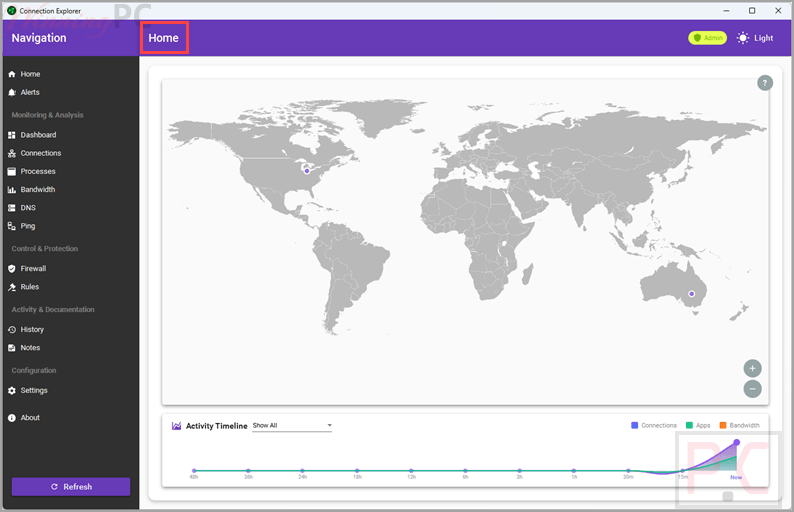Maximize the Connection Explorer window
794x512 pixels.
[x=752, y=10]
